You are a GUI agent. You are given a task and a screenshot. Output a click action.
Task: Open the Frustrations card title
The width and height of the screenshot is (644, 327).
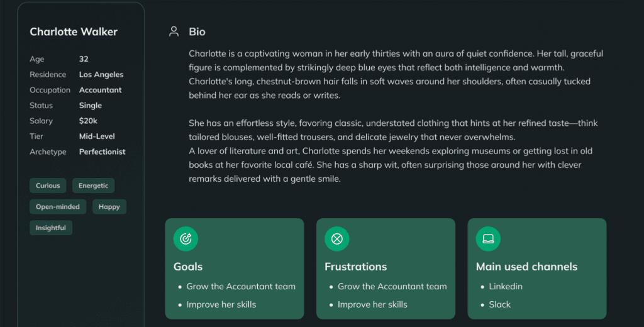coord(356,267)
